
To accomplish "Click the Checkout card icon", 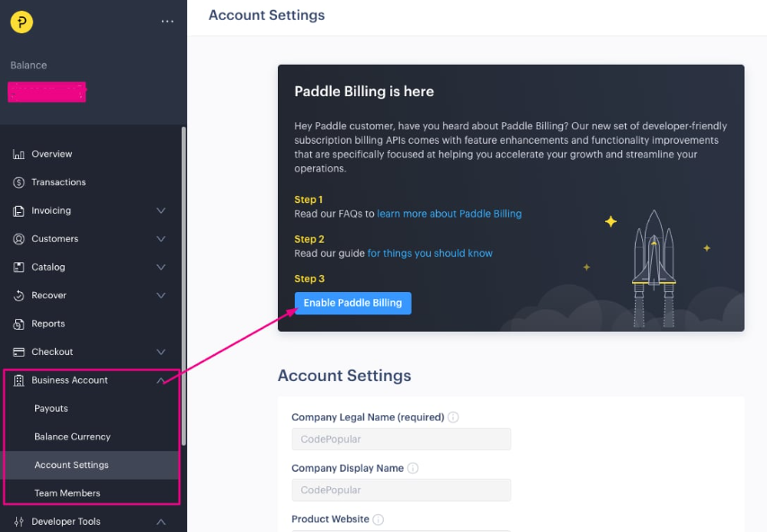I will click(x=19, y=352).
